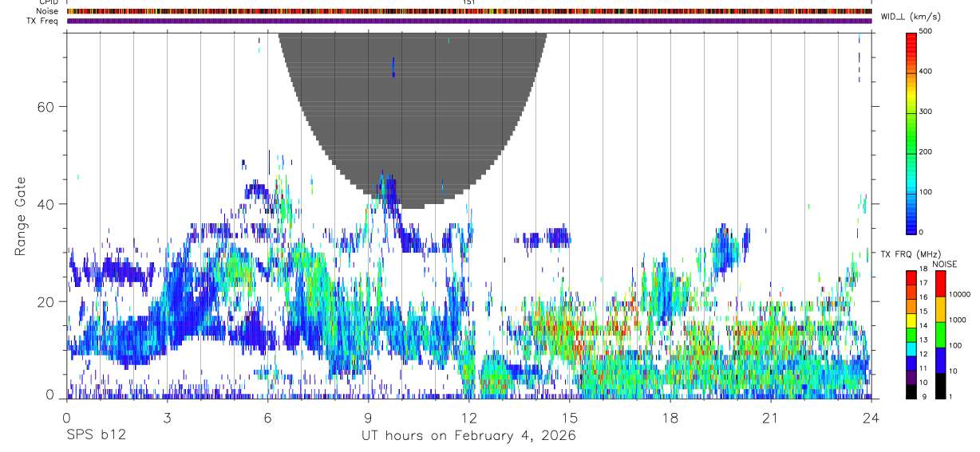
Task: Click range gate 60 tick label
Action: coord(46,107)
